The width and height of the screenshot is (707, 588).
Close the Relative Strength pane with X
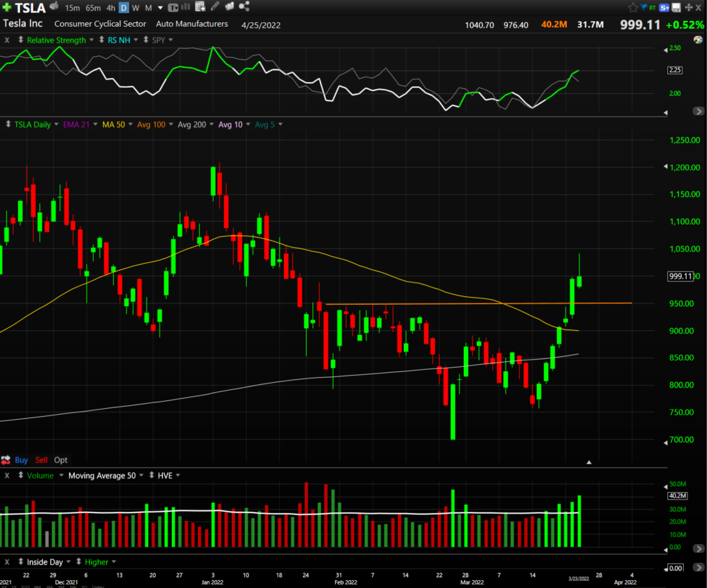point(7,40)
